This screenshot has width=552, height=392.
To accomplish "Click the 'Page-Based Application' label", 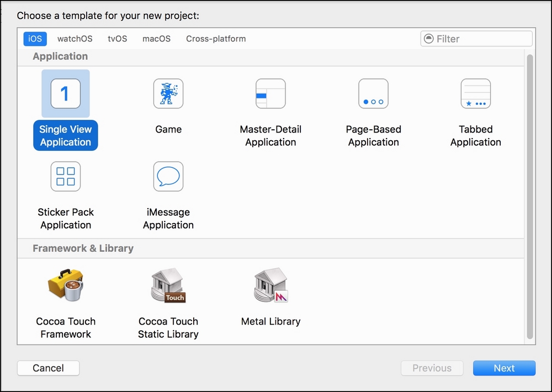I will [x=374, y=136].
